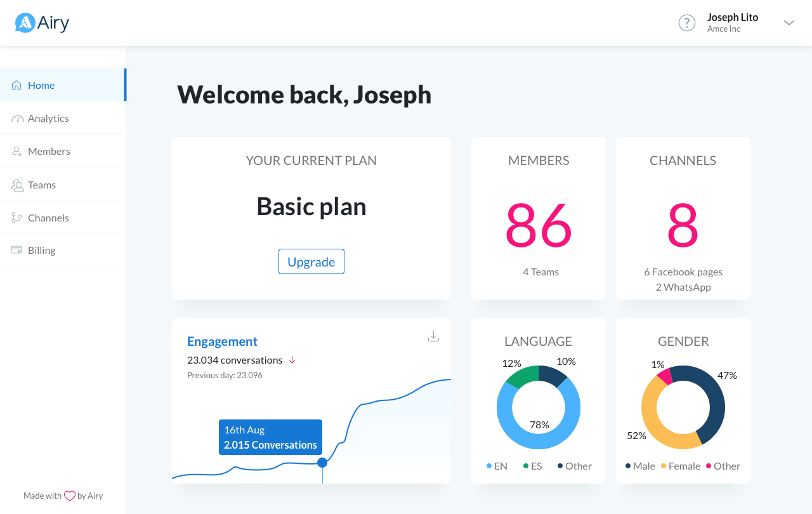Click the Engagement heading link
This screenshot has width=812, height=514.
(x=222, y=341)
